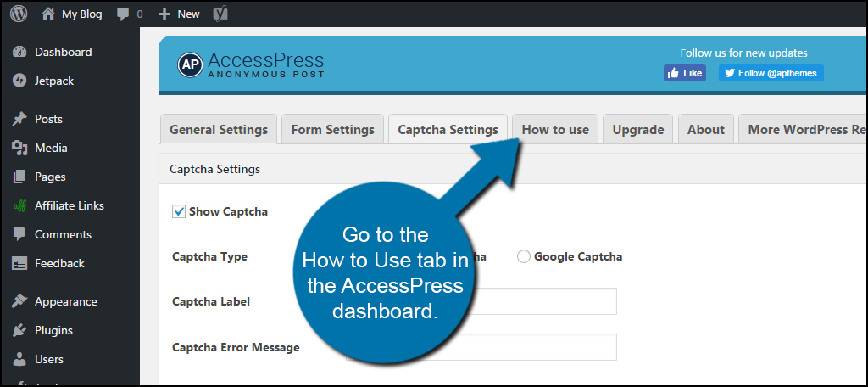Click the New plus icon
This screenshot has height=387, width=868.
coord(164,14)
